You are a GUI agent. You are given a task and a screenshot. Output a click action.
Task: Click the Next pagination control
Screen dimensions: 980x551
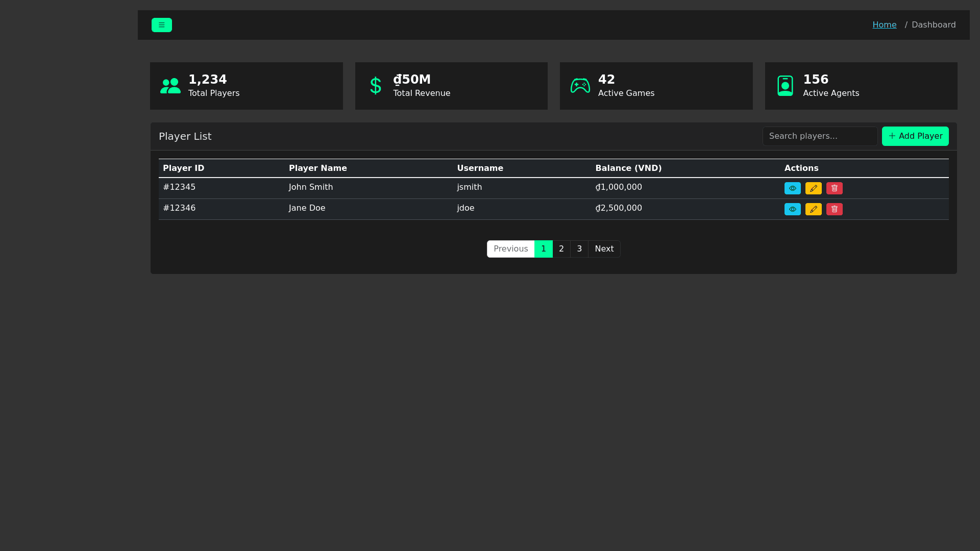[x=604, y=248]
